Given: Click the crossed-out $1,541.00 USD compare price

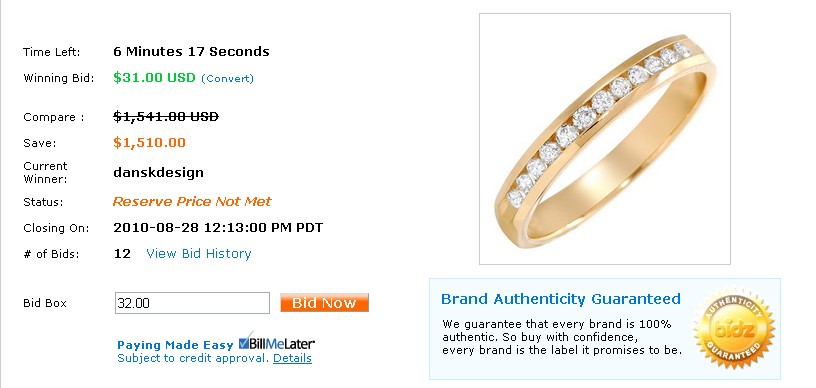Looking at the screenshot, I should 166,117.
